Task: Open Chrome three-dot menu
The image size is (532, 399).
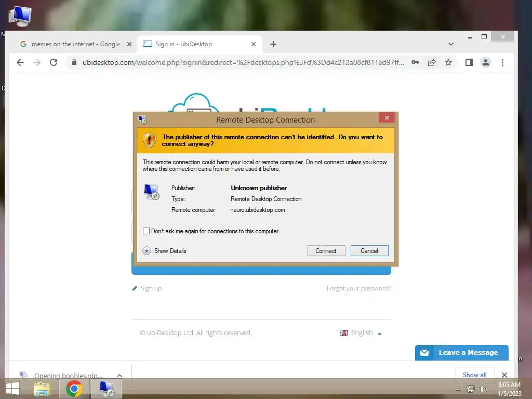Action: pyautogui.click(x=502, y=62)
